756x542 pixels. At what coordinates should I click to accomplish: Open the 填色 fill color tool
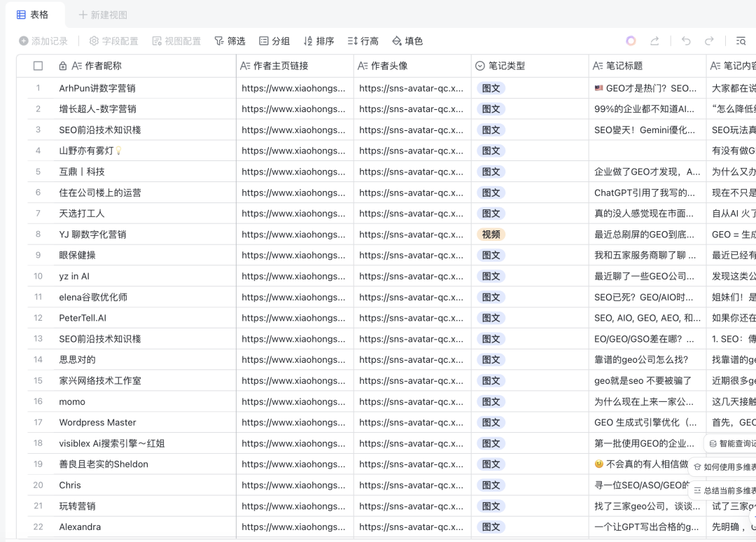coord(407,41)
